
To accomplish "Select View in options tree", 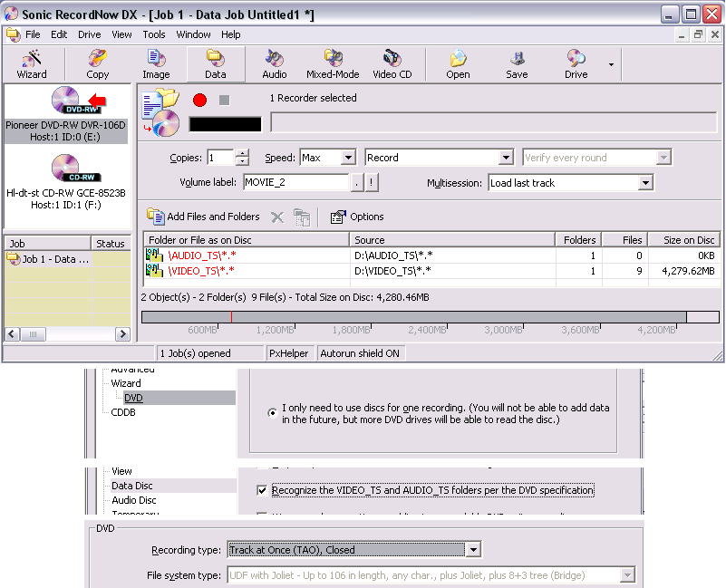I will coord(121,471).
